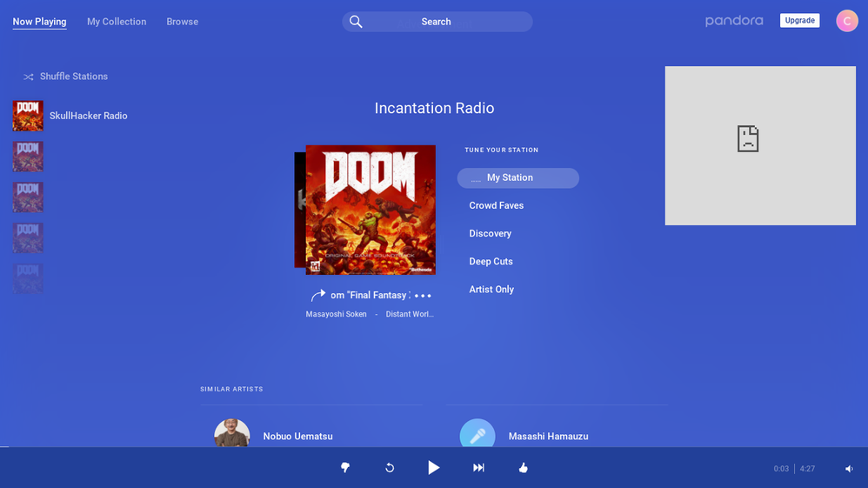Switch station mode to Crowd Faves
Screen dimensions: 868x488
click(x=496, y=206)
